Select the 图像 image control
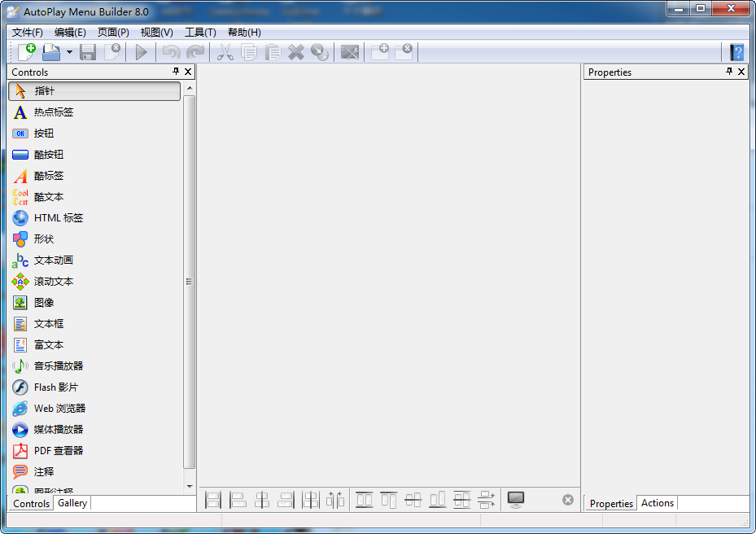 click(94, 303)
